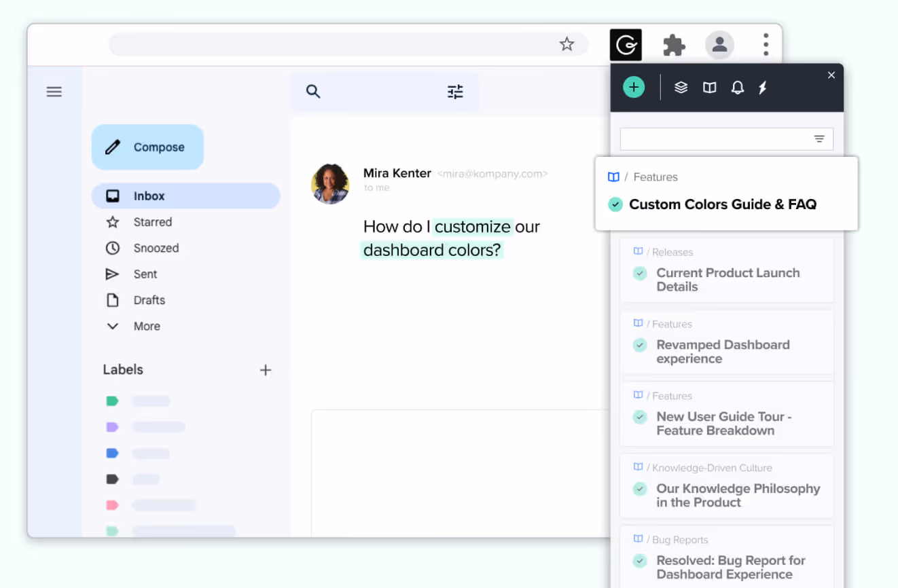Click the Compose button
This screenshot has width=898, height=588.
pyautogui.click(x=147, y=147)
